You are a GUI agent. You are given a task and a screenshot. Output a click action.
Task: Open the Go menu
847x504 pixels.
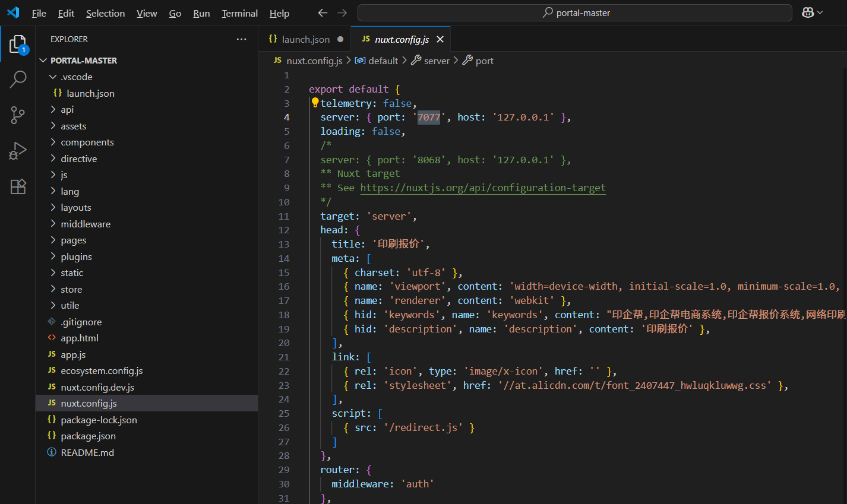(175, 13)
